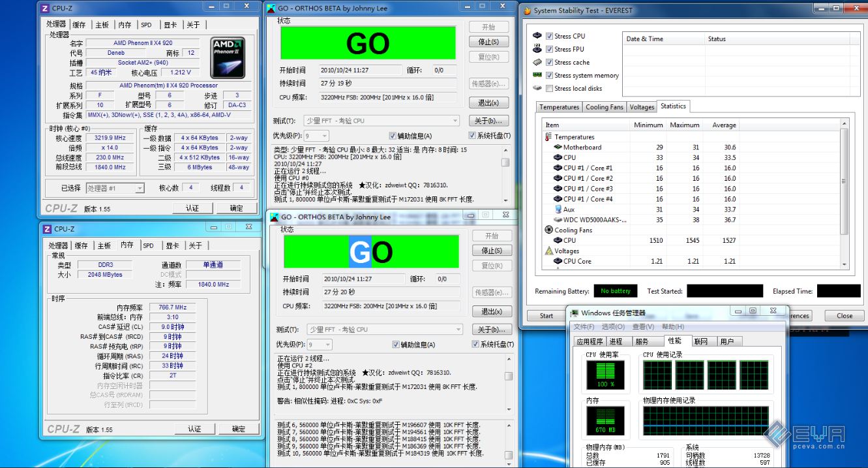Viewport: 868px width, 468px height.
Task: Toggle 辅助信息(A) checkbox in lower ORTHOS window
Action: [x=396, y=345]
